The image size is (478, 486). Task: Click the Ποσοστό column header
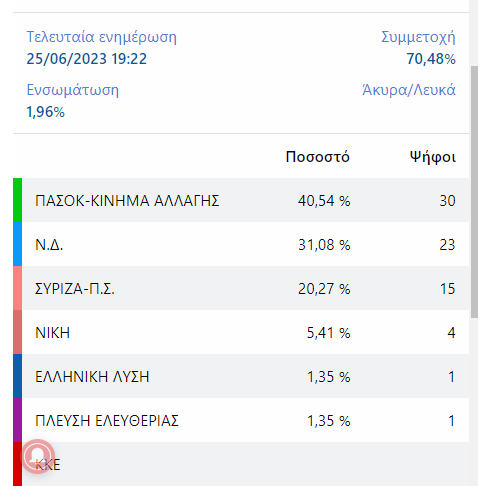[x=317, y=157]
